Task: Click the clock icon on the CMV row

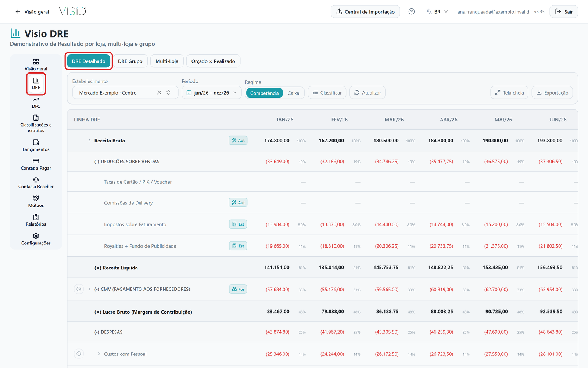Action: click(79, 289)
